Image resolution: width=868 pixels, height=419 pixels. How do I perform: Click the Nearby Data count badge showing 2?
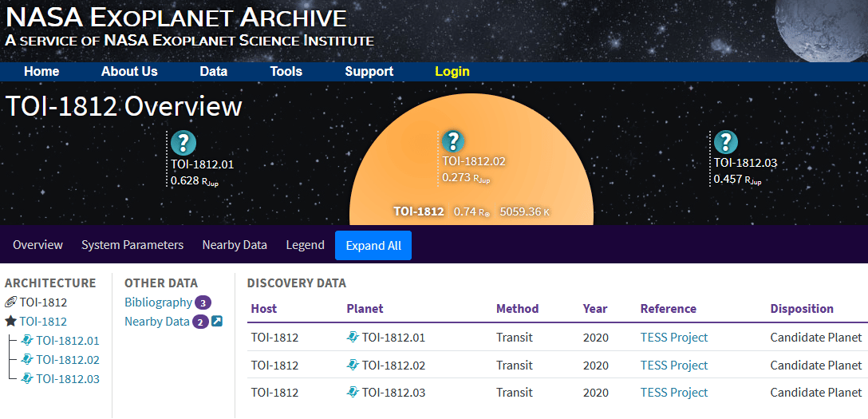pyautogui.click(x=200, y=322)
